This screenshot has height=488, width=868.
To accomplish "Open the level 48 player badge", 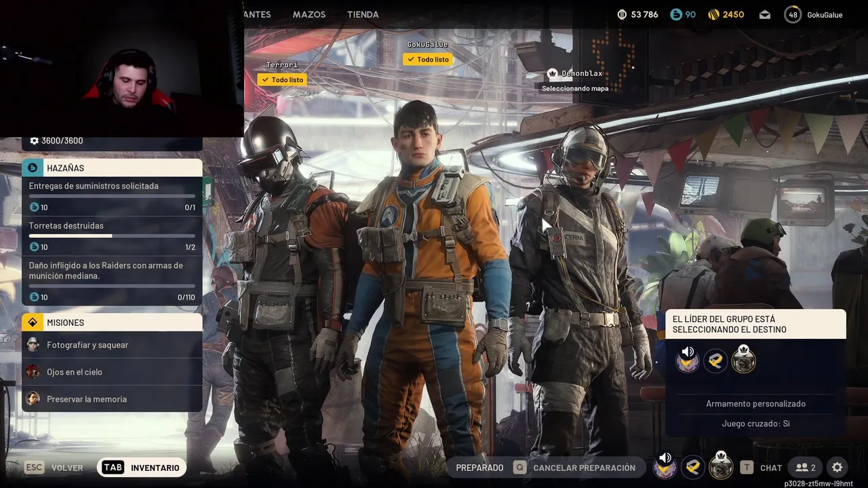I will pyautogui.click(x=793, y=14).
